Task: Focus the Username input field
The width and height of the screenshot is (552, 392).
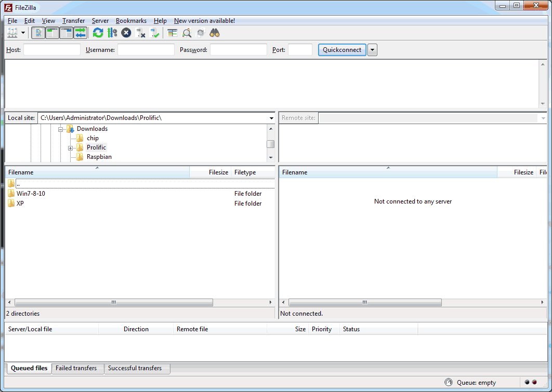Action: pos(146,50)
